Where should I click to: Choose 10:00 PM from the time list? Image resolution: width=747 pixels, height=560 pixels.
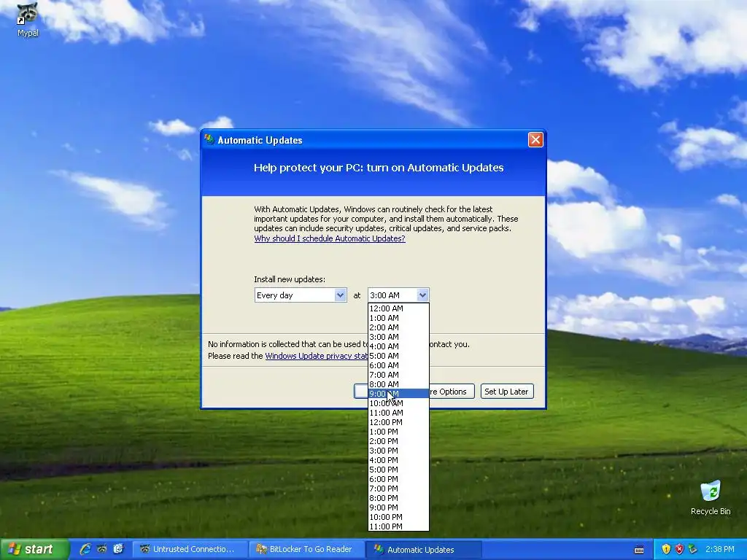[x=398, y=517]
